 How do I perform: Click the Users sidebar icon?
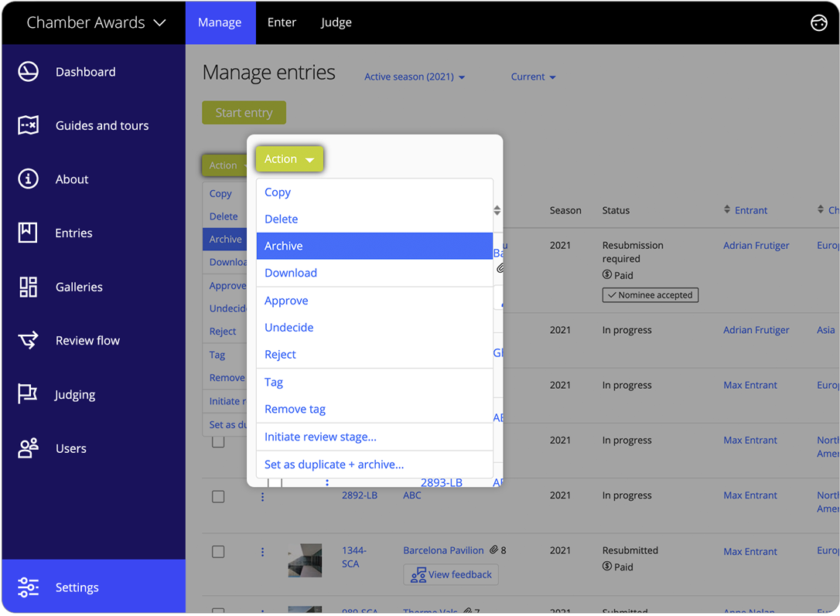(x=28, y=448)
